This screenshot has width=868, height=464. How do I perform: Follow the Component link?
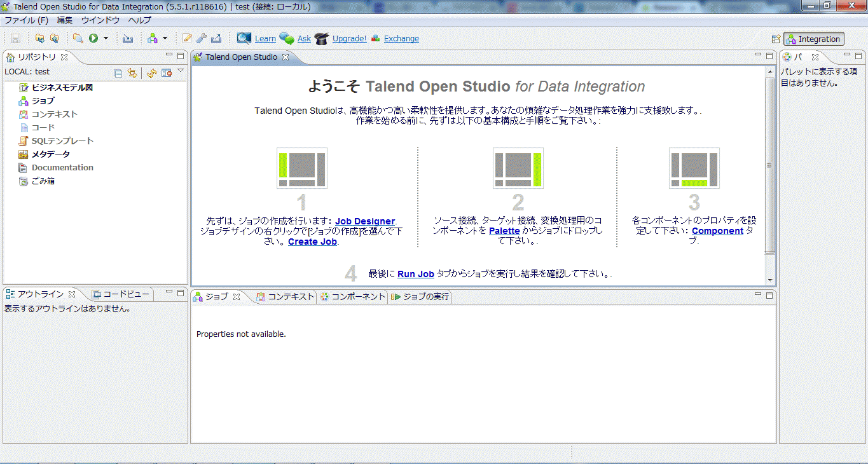point(717,231)
